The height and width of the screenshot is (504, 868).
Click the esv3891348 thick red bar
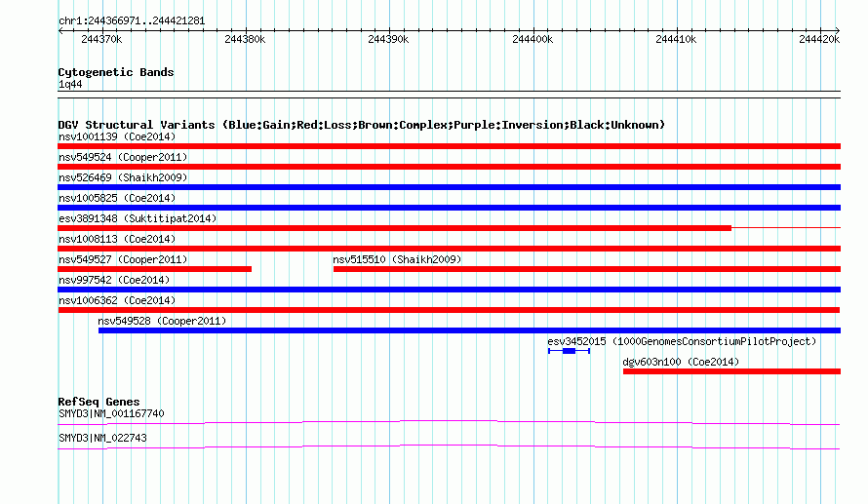[395, 228]
